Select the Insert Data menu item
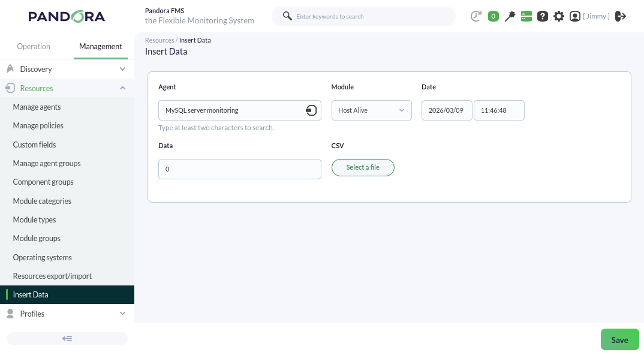644x355 pixels. (67, 294)
